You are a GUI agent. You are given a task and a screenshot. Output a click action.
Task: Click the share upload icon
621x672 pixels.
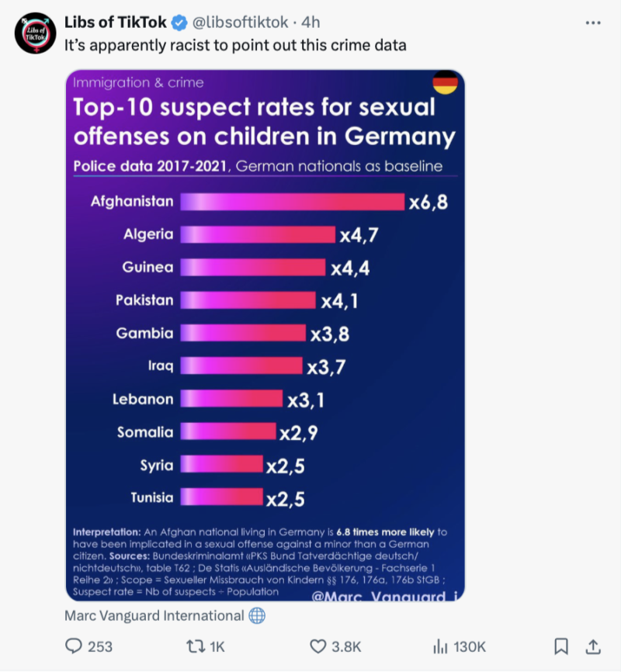[x=592, y=646]
